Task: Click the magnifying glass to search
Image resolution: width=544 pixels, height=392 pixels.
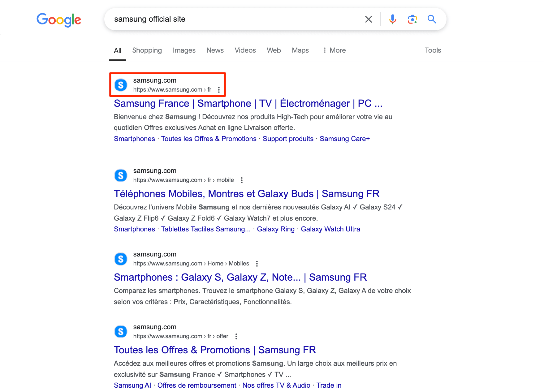Action: click(x=432, y=19)
